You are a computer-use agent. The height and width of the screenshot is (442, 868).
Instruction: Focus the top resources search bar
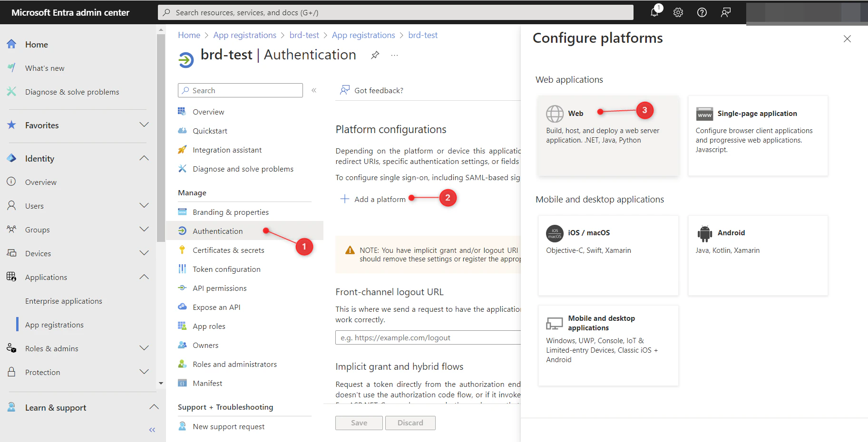396,12
